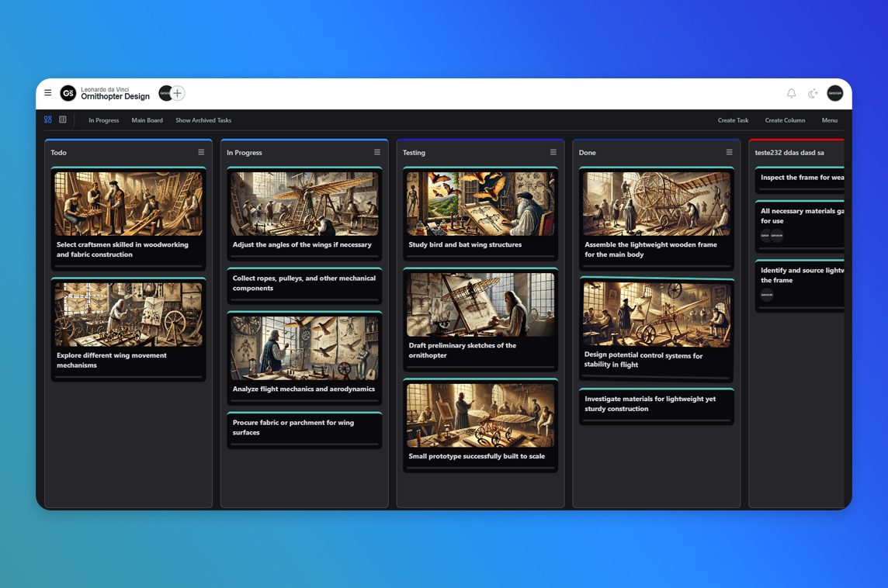
Task: Open the Done column options menu
Action: tap(729, 153)
